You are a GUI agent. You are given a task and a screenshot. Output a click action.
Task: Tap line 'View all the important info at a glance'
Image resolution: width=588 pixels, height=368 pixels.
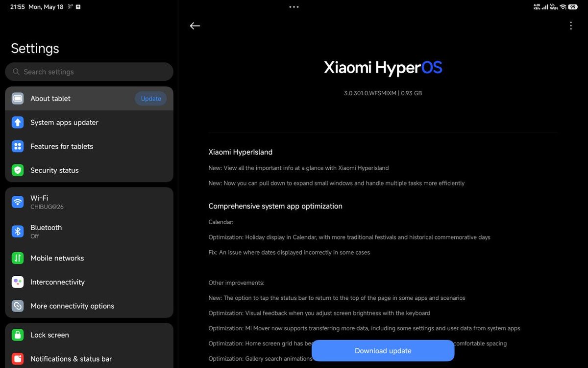(299, 168)
